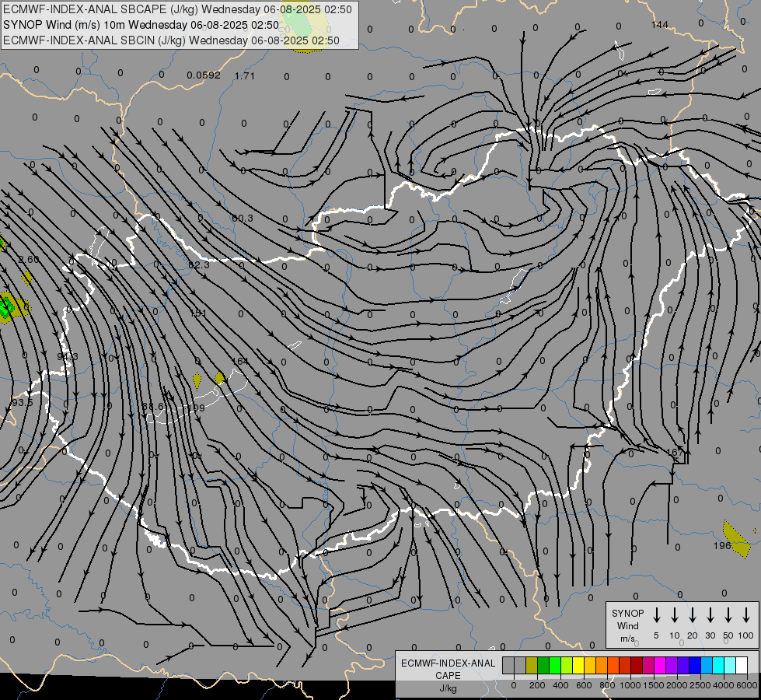Click the wind legend arrow above 10
This screenshot has width=761, height=700.
tap(675, 615)
